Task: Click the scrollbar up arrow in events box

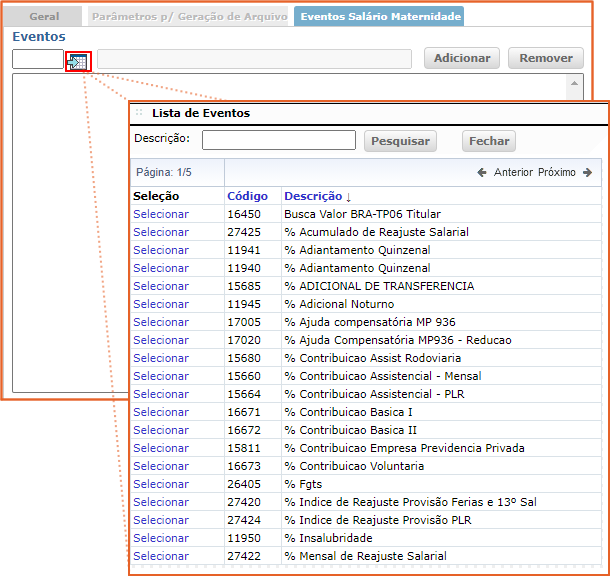Action: (x=574, y=86)
